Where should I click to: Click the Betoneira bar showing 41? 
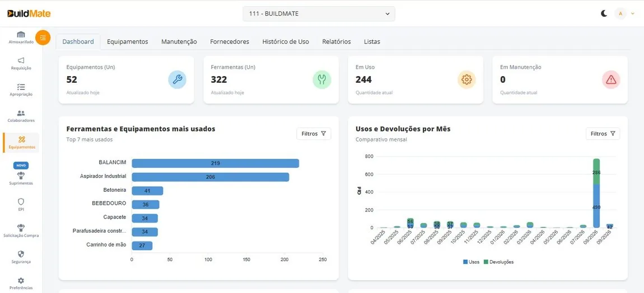tap(147, 191)
